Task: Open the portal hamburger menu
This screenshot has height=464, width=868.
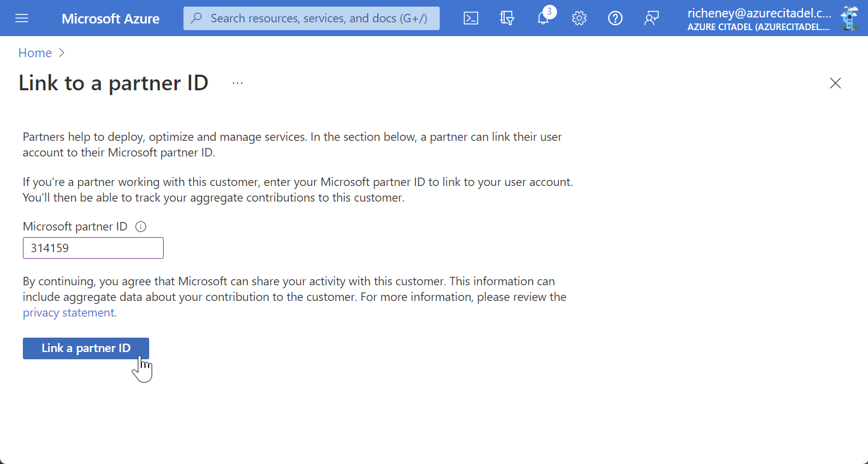Action: 22,18
